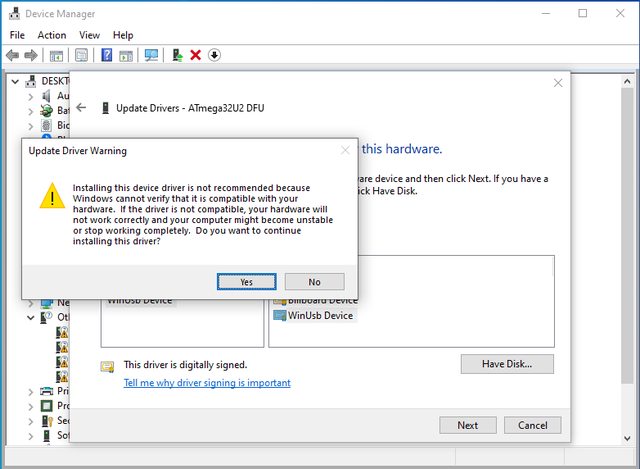Viewport: 640px width, 469px height.
Task: Expand the Audio tree node
Action: [31, 97]
